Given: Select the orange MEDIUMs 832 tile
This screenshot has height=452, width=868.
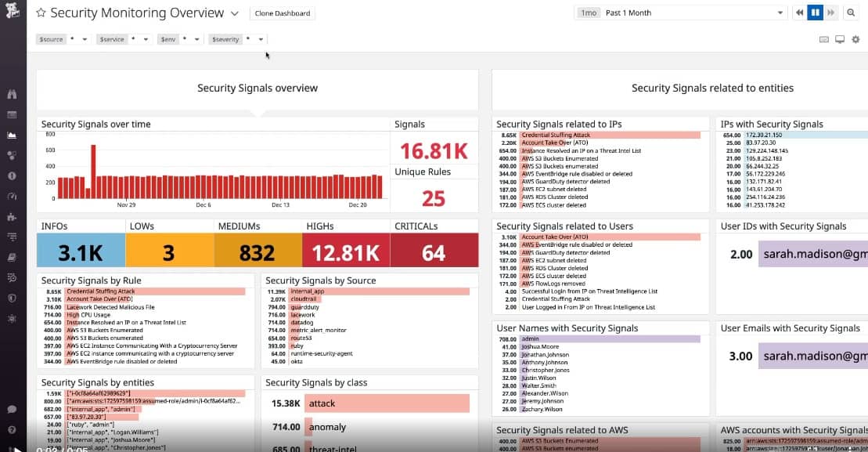Looking at the screenshot, I should (x=258, y=251).
